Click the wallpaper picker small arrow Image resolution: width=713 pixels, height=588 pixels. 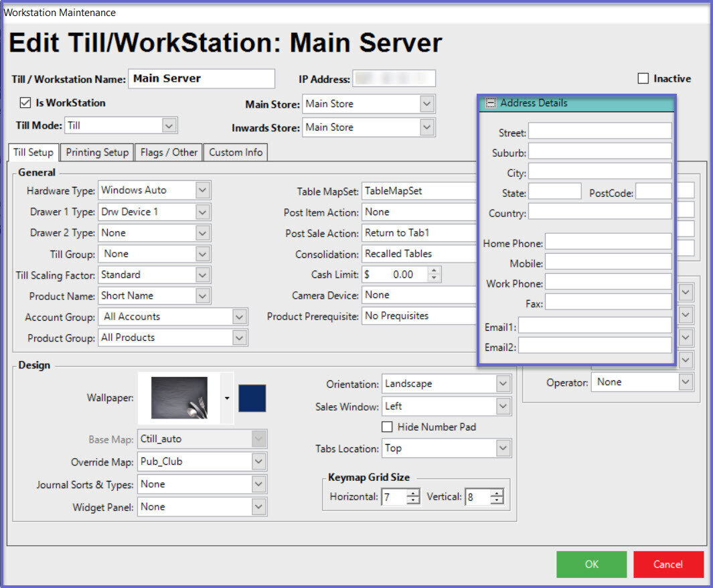point(227,398)
